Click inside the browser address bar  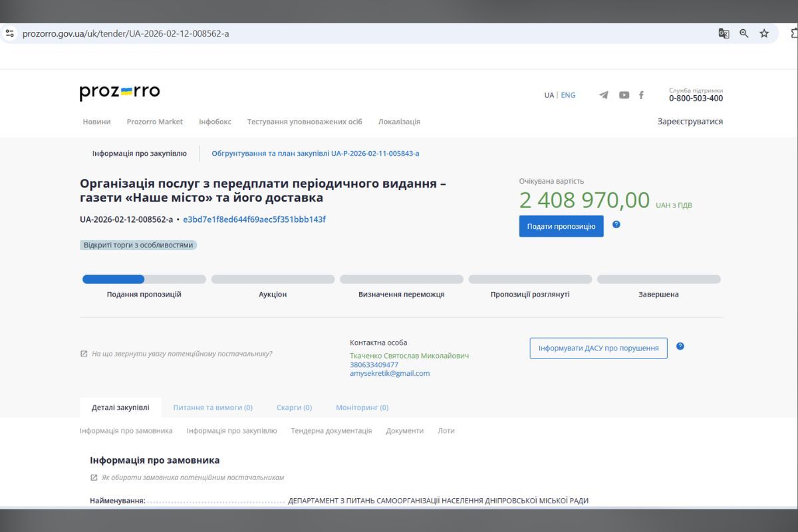coord(266,33)
